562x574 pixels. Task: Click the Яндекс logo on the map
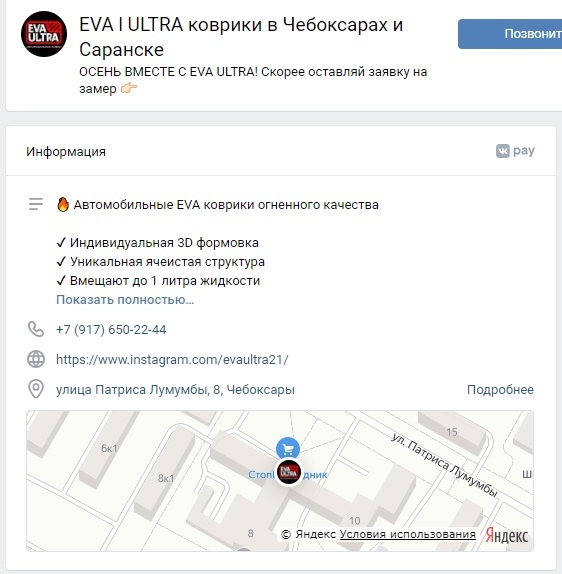click(507, 536)
